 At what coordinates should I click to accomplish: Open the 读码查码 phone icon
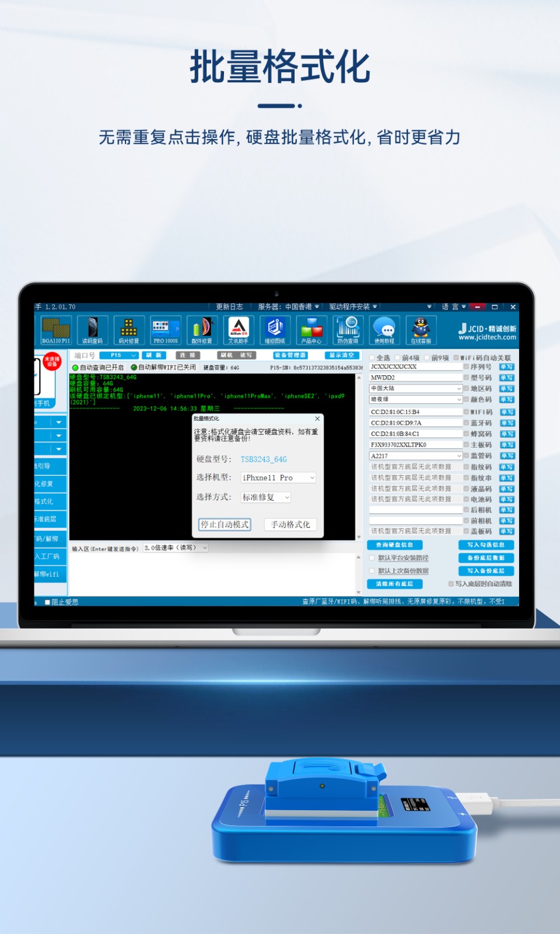click(92, 330)
